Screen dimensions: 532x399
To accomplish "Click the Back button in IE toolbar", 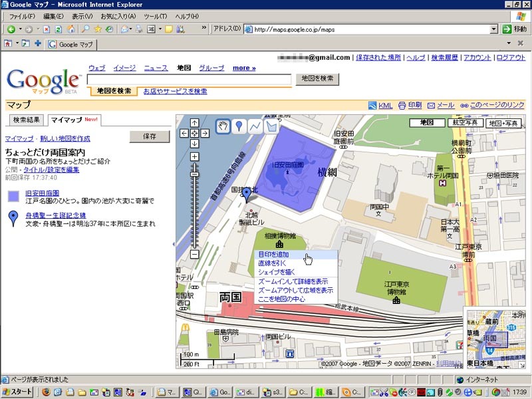I will tap(11, 29).
